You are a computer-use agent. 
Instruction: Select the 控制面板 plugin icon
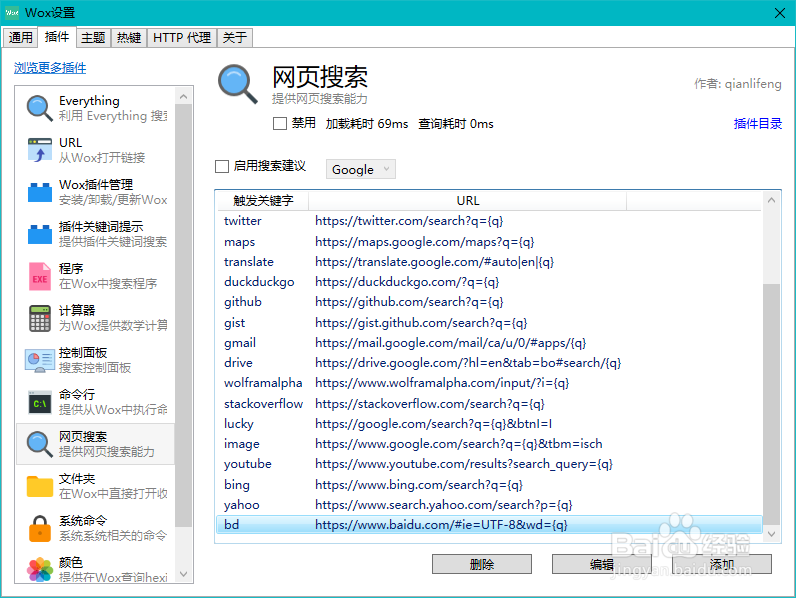[40, 360]
